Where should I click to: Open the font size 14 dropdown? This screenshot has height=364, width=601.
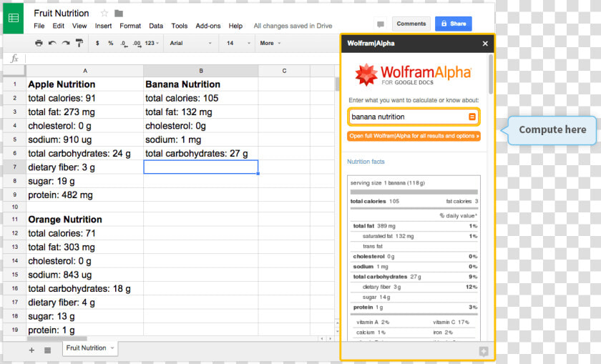(238, 43)
